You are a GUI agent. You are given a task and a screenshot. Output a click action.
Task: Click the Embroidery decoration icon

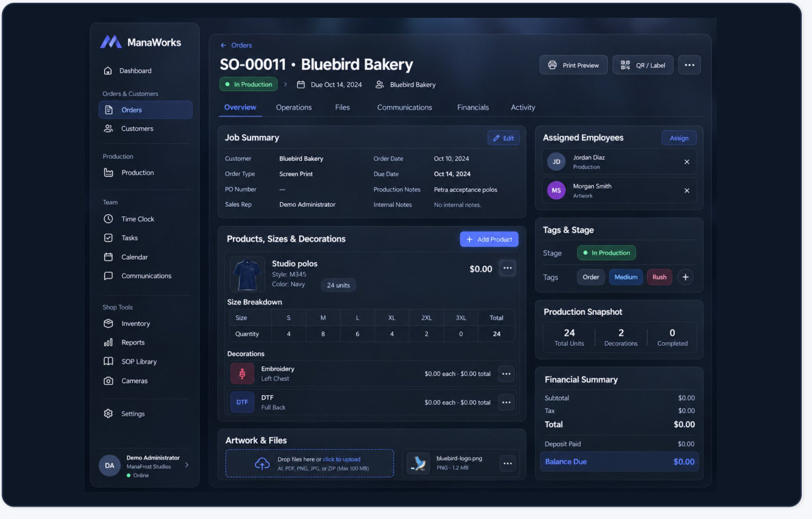pos(242,373)
